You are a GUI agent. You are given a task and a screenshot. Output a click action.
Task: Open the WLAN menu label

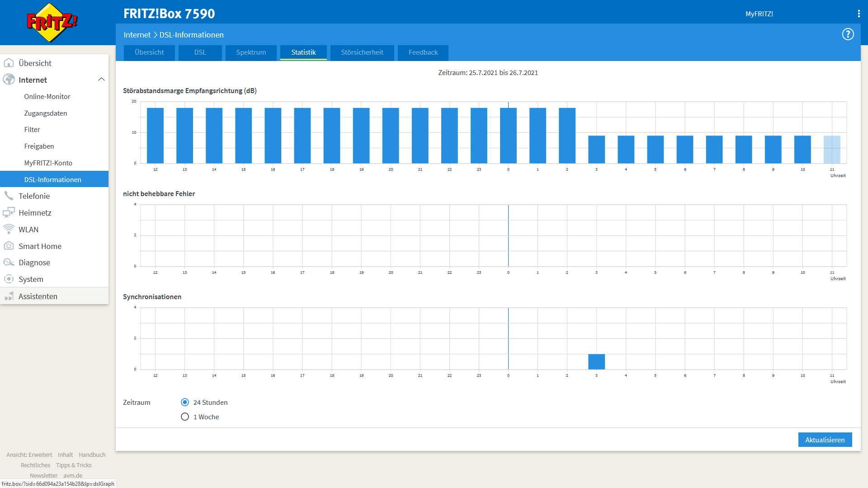point(28,229)
